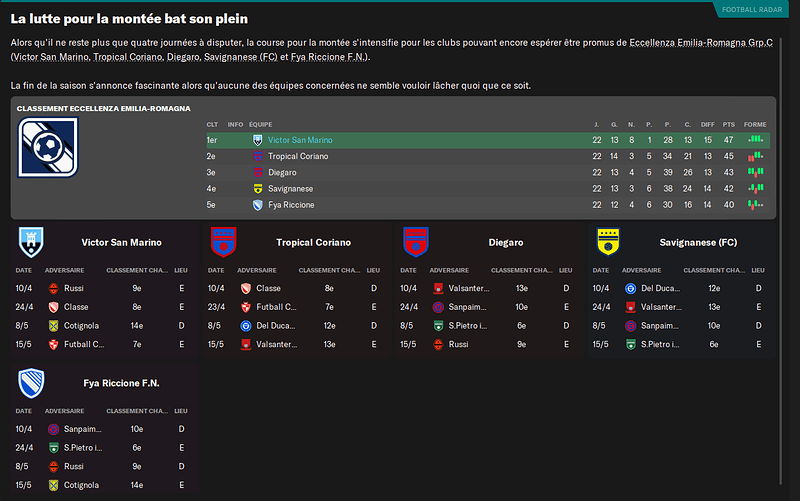Open Savignanese (FC) link in article text

pos(240,57)
